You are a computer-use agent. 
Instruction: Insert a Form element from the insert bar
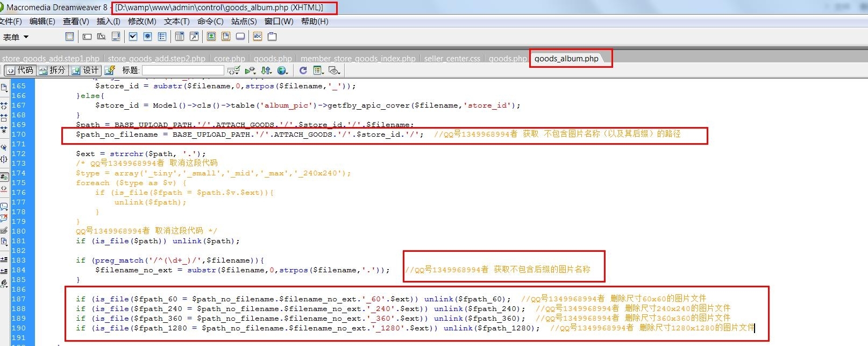(69, 37)
